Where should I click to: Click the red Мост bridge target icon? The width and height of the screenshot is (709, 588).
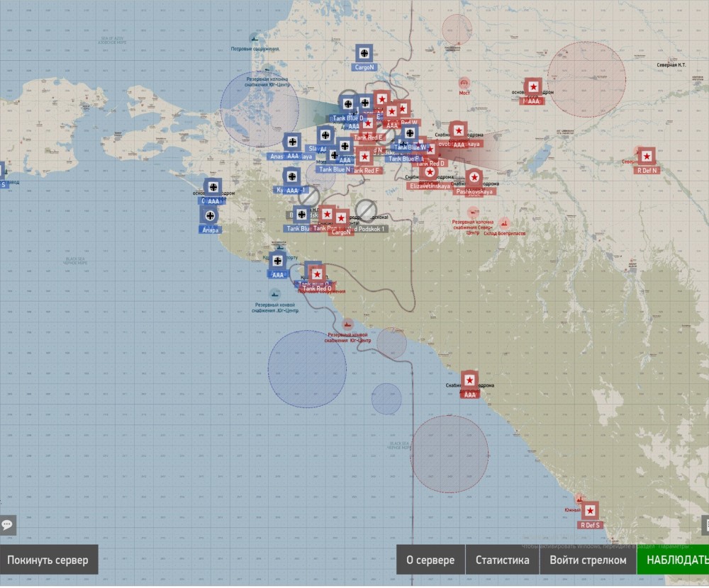pos(464,84)
